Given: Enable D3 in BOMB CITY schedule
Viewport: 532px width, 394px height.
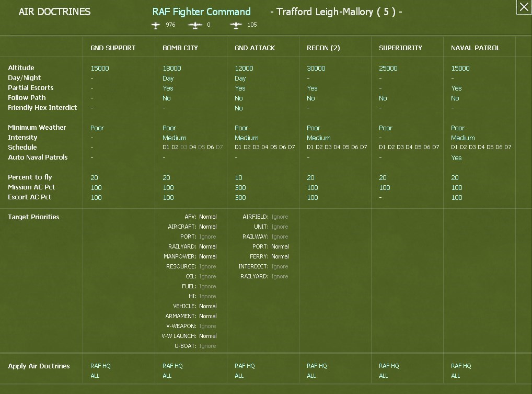Looking at the screenshot, I should pyautogui.click(x=184, y=148).
